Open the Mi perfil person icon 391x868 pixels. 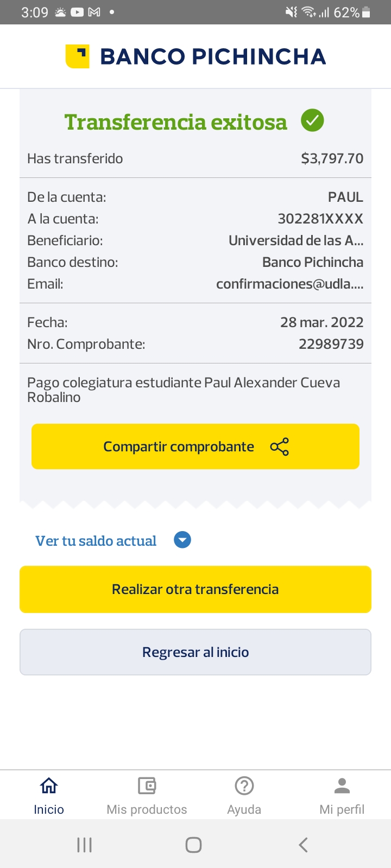pos(342,785)
